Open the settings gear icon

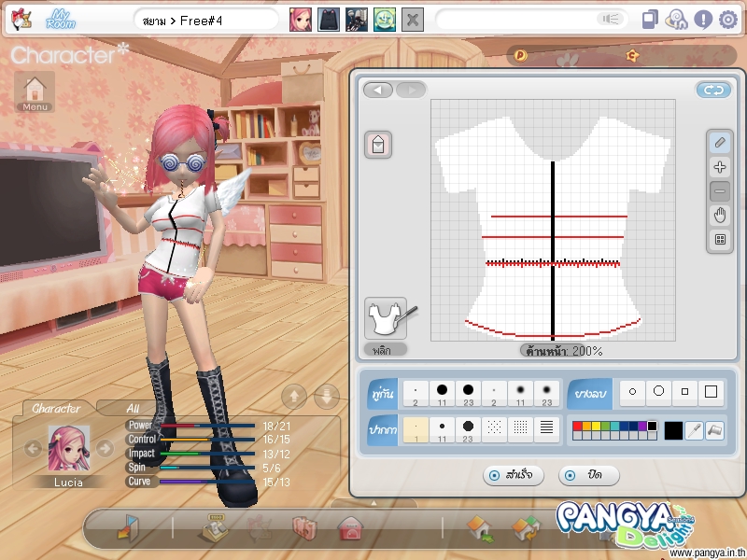click(728, 20)
